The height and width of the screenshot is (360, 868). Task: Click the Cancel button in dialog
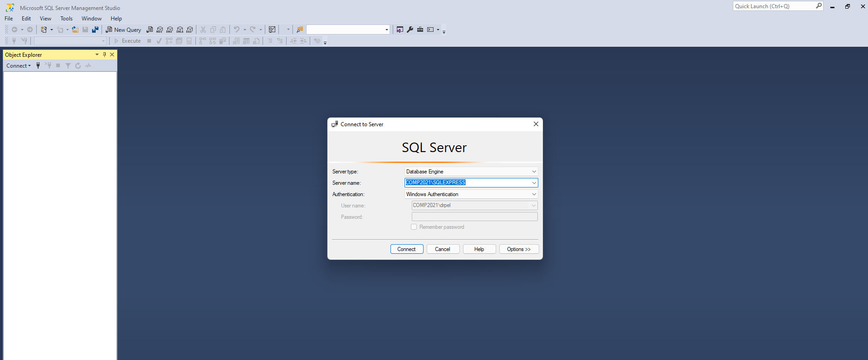point(443,249)
